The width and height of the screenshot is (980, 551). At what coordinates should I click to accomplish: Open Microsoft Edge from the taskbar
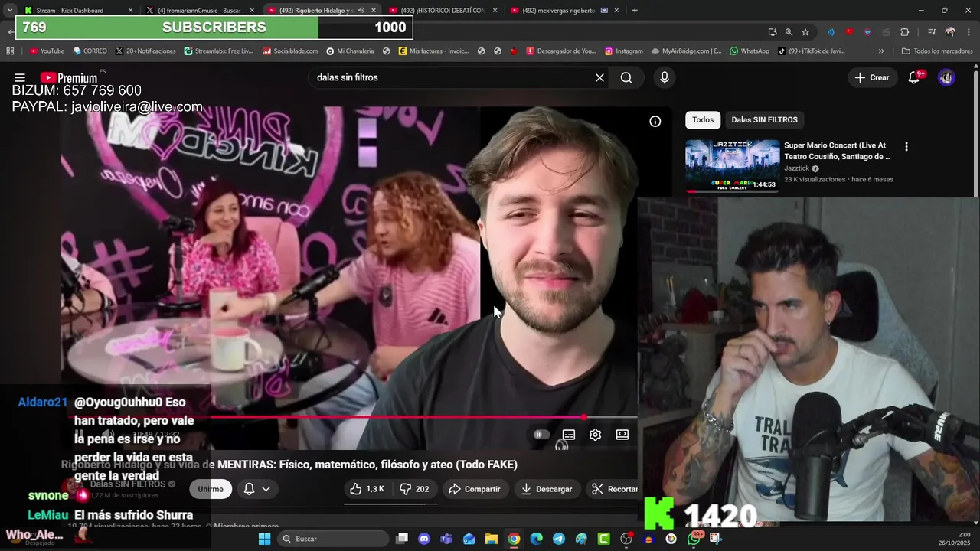pos(536,539)
